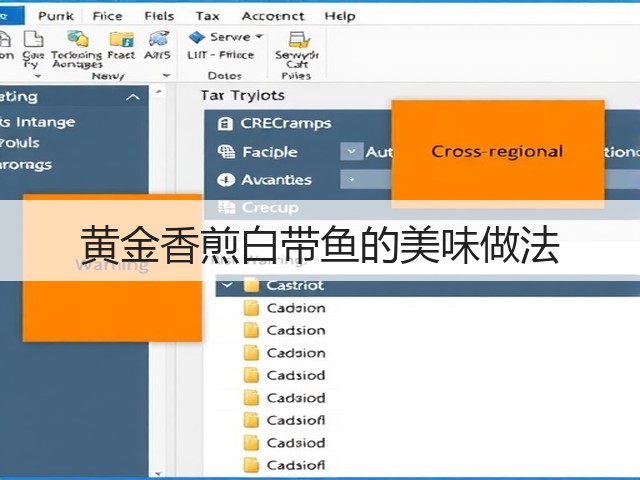This screenshot has width=640, height=480.
Task: Click the Avanties circle icon
Action: pos(226,180)
